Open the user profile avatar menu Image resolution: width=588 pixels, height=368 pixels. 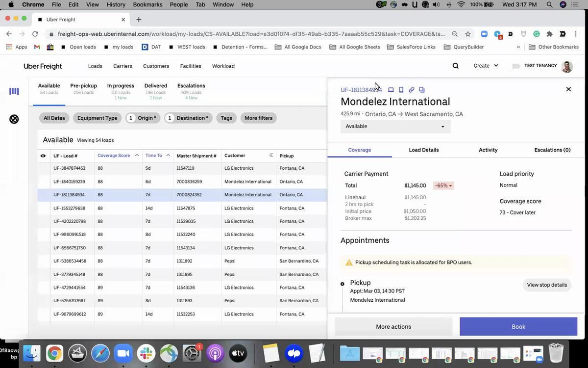[567, 66]
